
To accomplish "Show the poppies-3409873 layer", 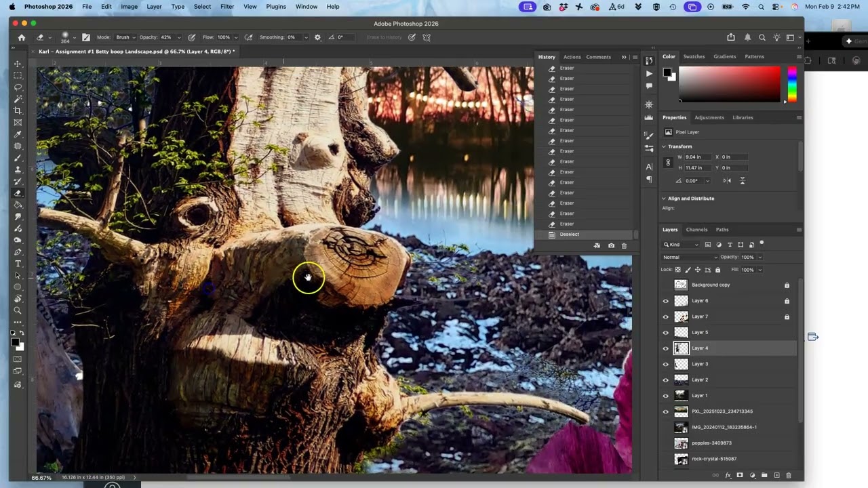I will (665, 443).
